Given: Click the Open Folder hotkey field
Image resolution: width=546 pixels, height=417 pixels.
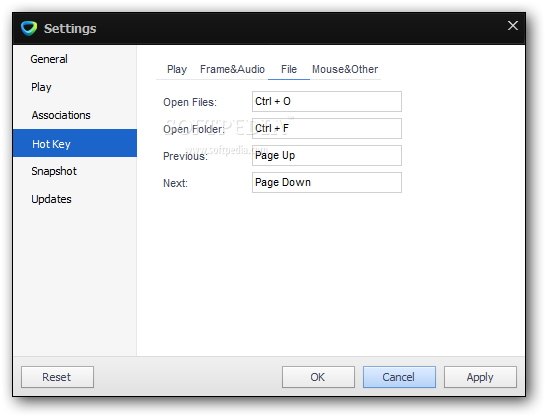Looking at the screenshot, I should (x=327, y=128).
